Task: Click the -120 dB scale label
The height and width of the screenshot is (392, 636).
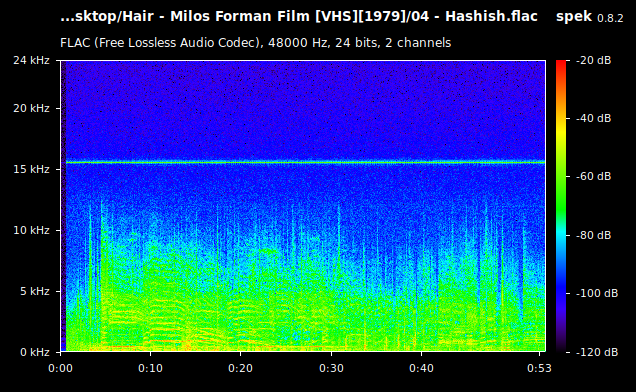Action: (597, 352)
